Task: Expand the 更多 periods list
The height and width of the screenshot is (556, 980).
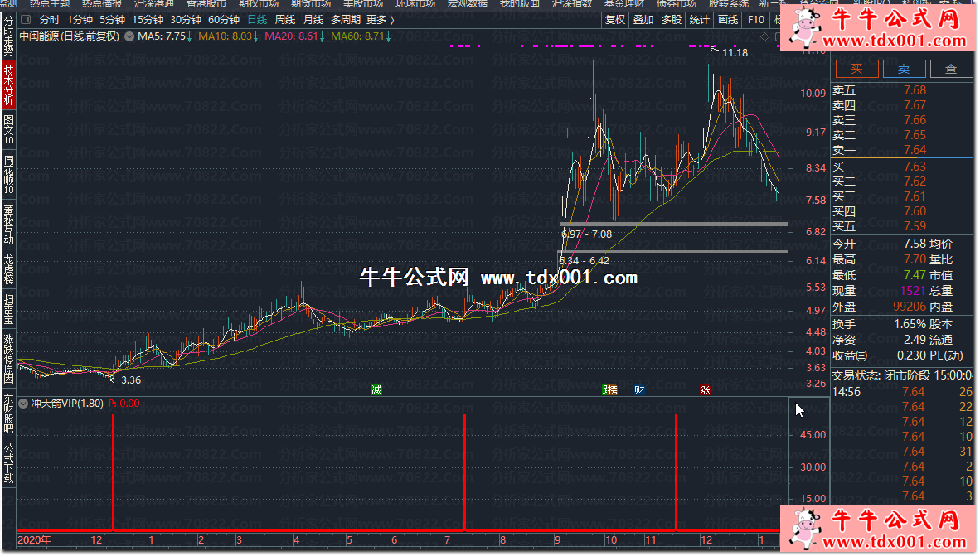Action: (x=376, y=19)
